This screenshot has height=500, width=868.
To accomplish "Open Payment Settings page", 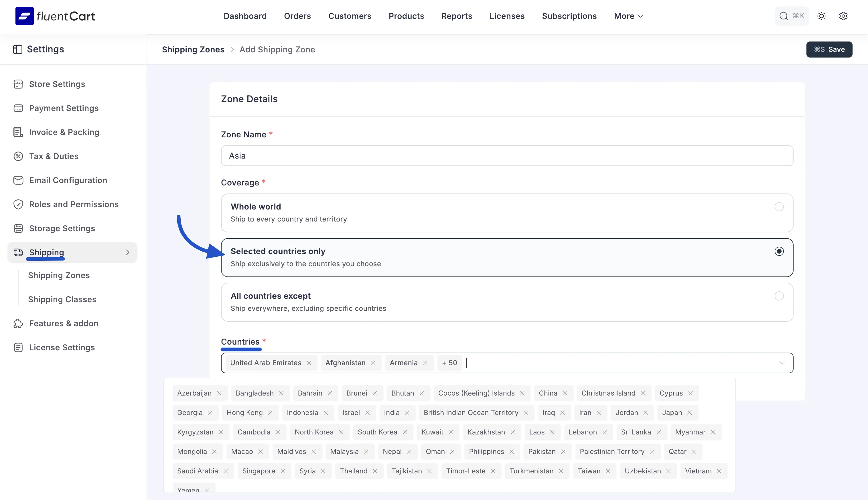I will pyautogui.click(x=64, y=108).
